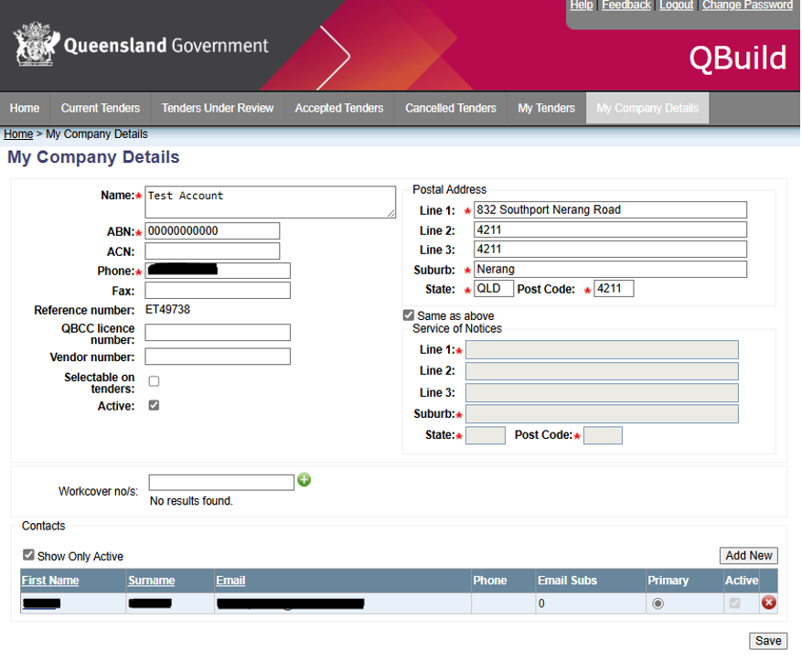
Task: Edit the Postal Address State field
Action: coord(494,288)
